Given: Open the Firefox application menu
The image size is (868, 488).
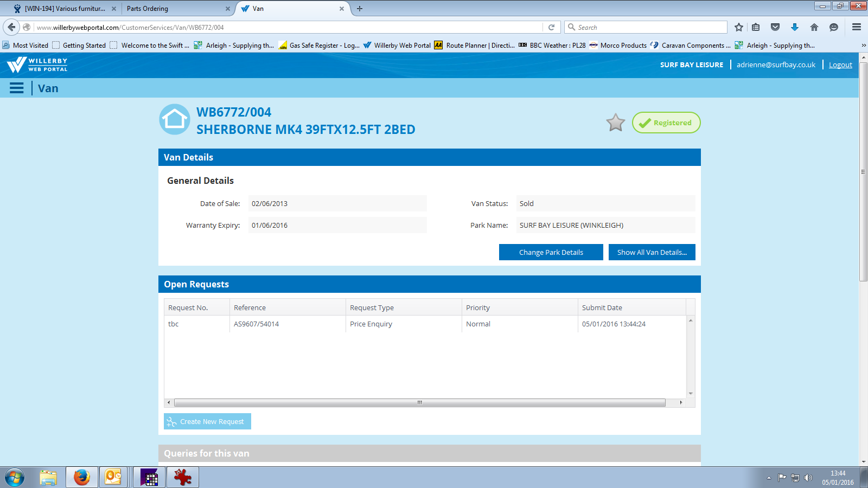Looking at the screenshot, I should coord(857,27).
